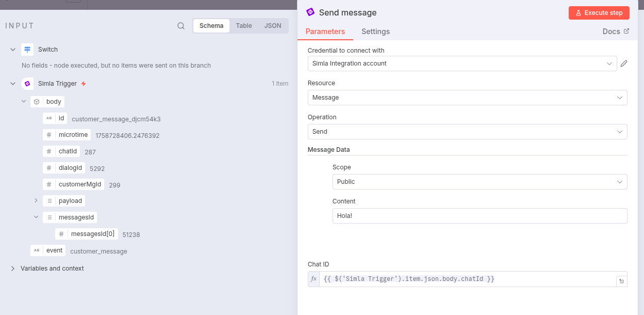Image resolution: width=644 pixels, height=315 pixels.
Task: Click the Chat ID expression field
Action: [467, 279]
